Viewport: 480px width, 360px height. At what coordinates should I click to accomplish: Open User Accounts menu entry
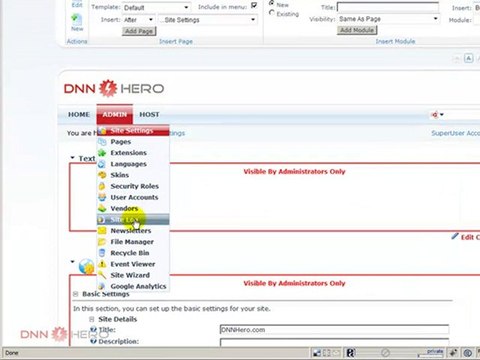tap(133, 197)
